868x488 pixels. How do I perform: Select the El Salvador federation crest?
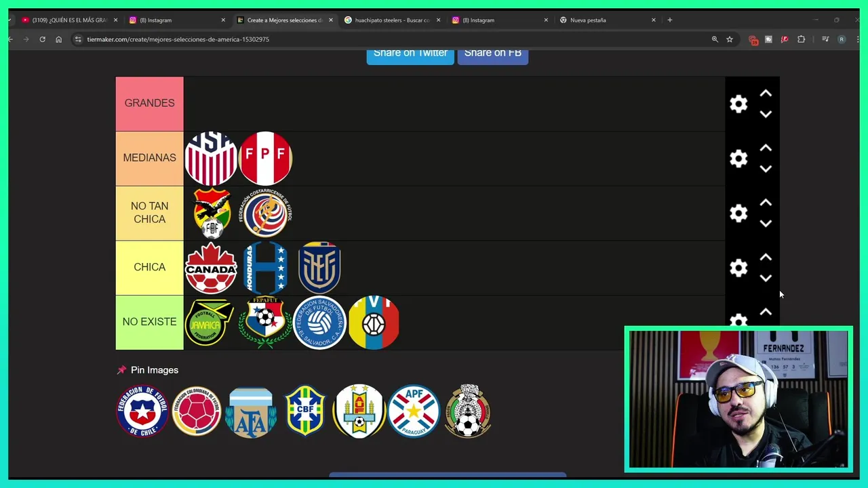319,322
